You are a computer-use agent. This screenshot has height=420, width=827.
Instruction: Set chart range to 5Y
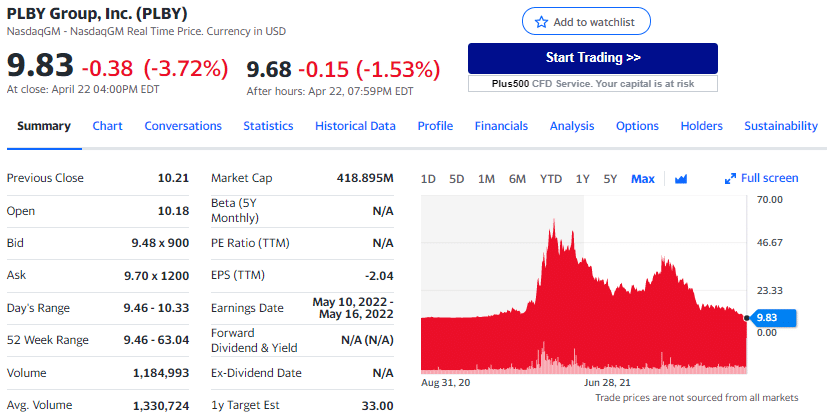click(610, 179)
